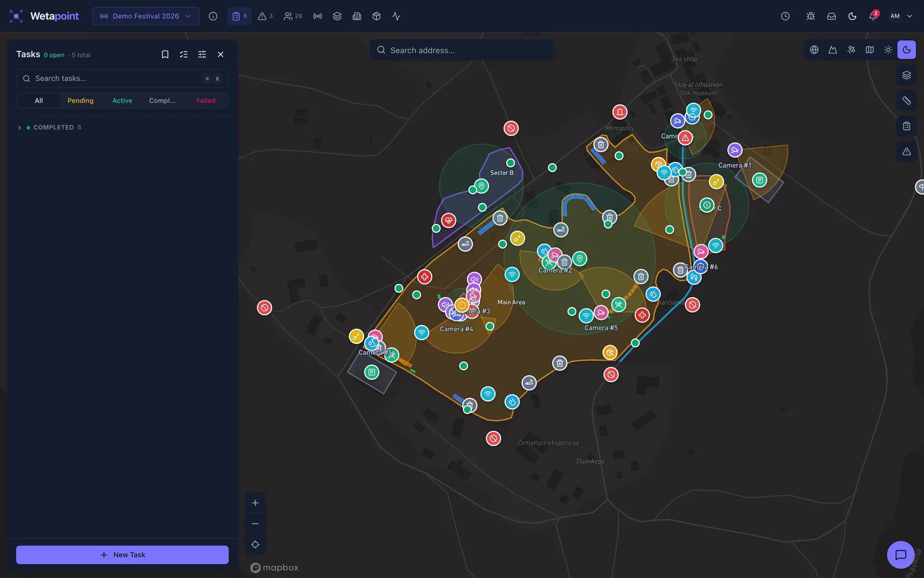Zoom out on the map
Image resolution: width=924 pixels, height=578 pixels.
[x=256, y=524]
